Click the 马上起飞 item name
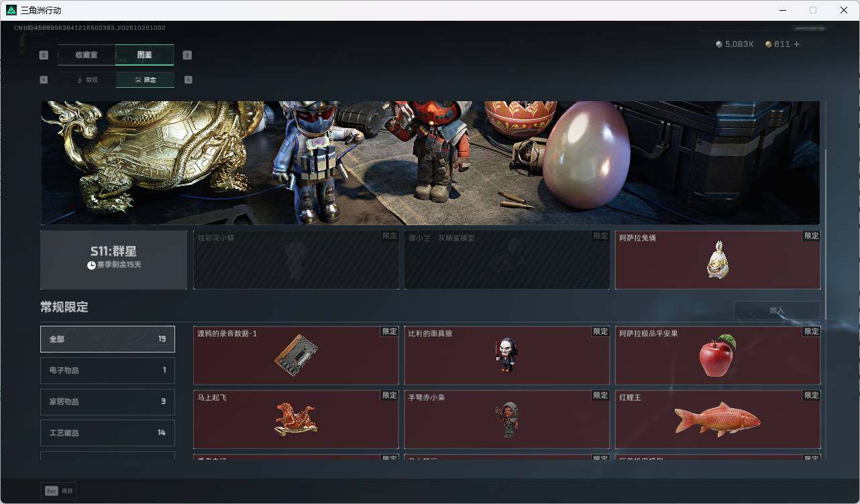Screen dimensions: 860x504 pyautogui.click(x=212, y=397)
